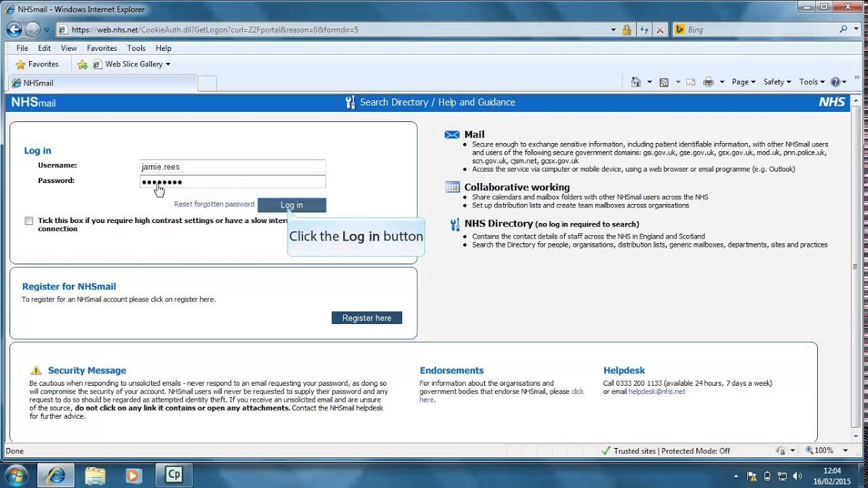The image size is (868, 488).
Task: Open the Page dropdown menu
Action: pyautogui.click(x=744, y=82)
